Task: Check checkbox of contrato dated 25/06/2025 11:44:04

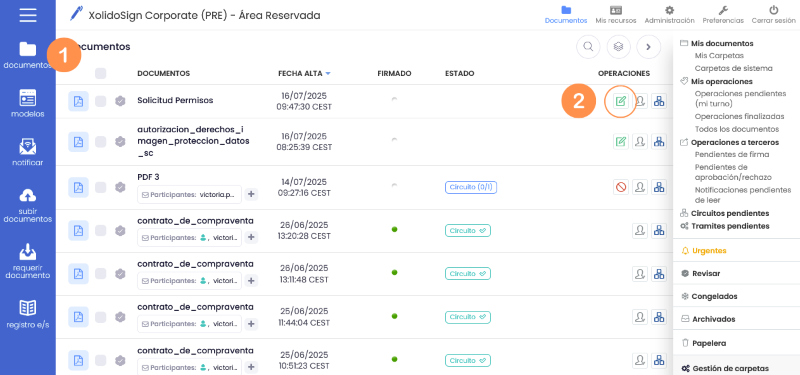Action: 101,317
